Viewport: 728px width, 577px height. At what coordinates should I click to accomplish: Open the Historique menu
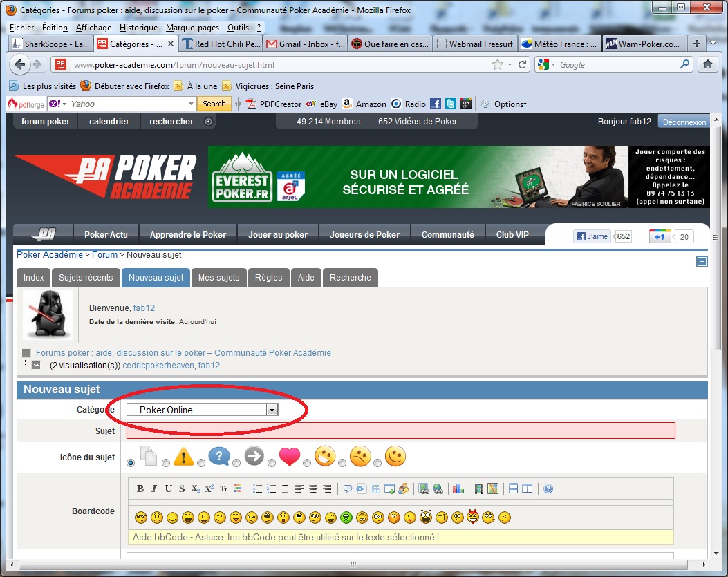coord(138,28)
